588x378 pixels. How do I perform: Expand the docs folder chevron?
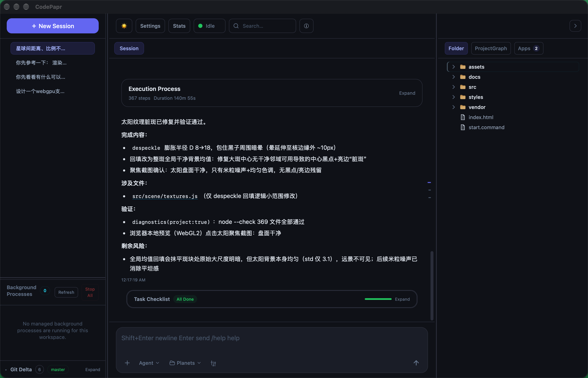click(x=454, y=77)
